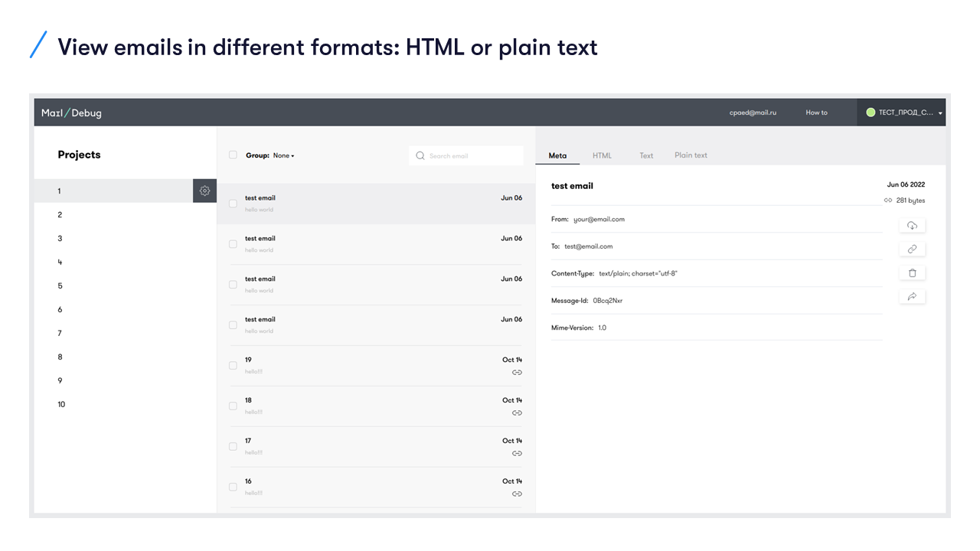Click the Jun 06 2022 date
This screenshot has height=551, width=980.
906,184
